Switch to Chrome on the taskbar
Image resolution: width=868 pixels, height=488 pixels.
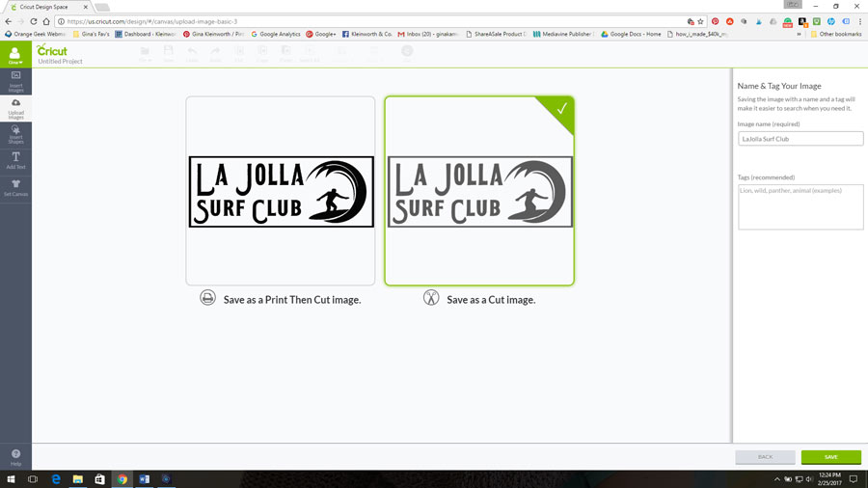pos(122,479)
